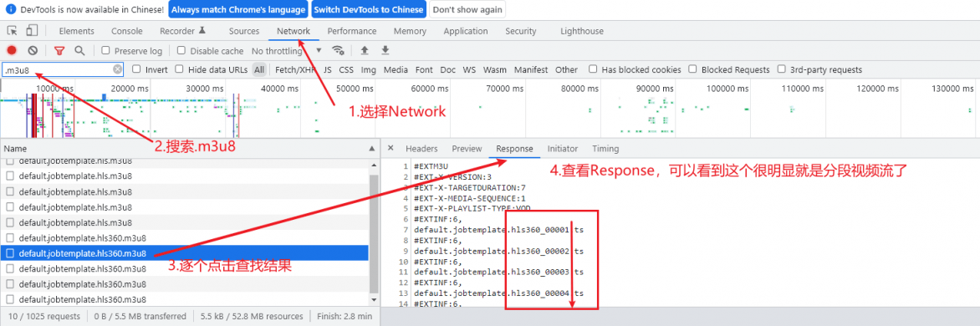
Task: Open the Performance tab
Action: point(352,31)
